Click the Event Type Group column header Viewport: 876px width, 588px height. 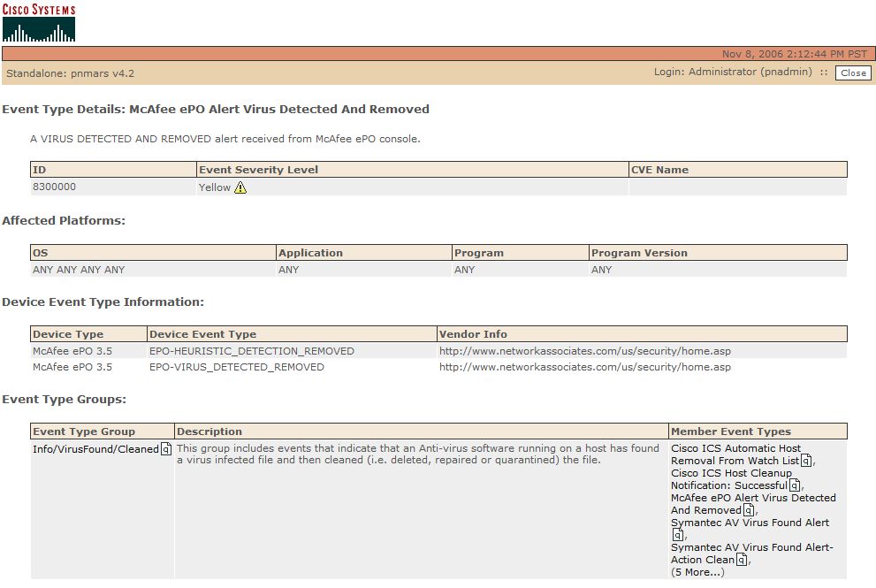click(x=103, y=431)
